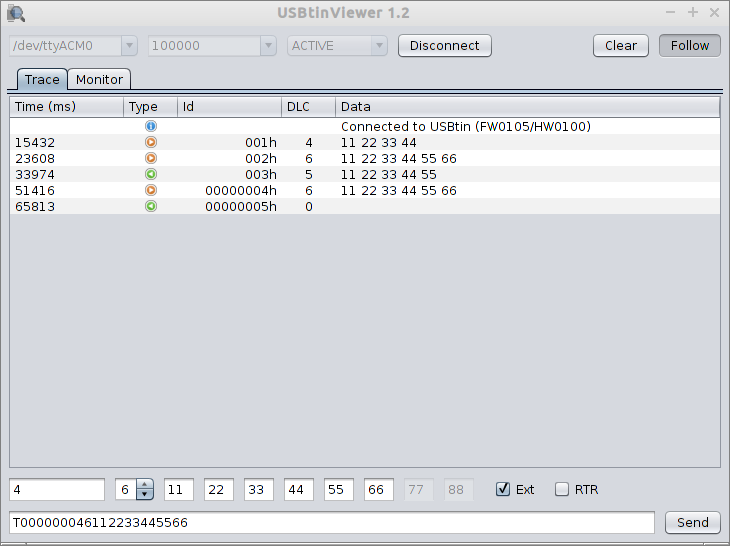Click the message ID input field containing 4
730x546 pixels.
pyautogui.click(x=57, y=489)
